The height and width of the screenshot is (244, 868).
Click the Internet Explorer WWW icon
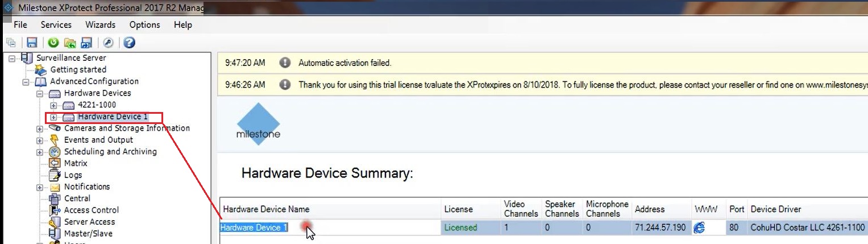pos(699,228)
